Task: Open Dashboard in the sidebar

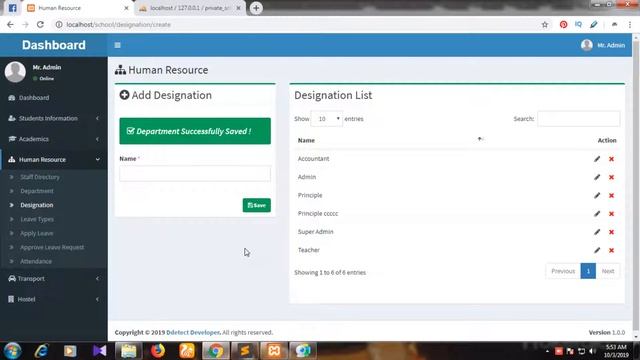Action: click(54, 98)
